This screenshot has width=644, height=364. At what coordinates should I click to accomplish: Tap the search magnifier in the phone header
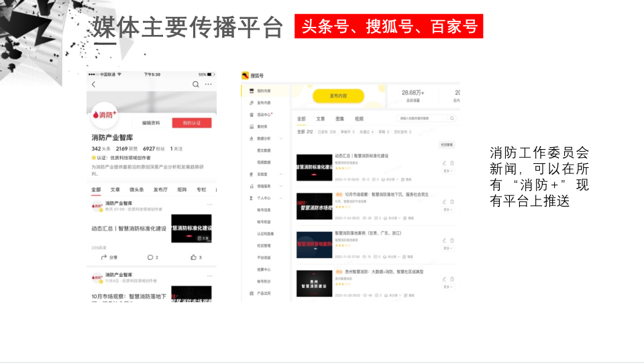point(195,85)
